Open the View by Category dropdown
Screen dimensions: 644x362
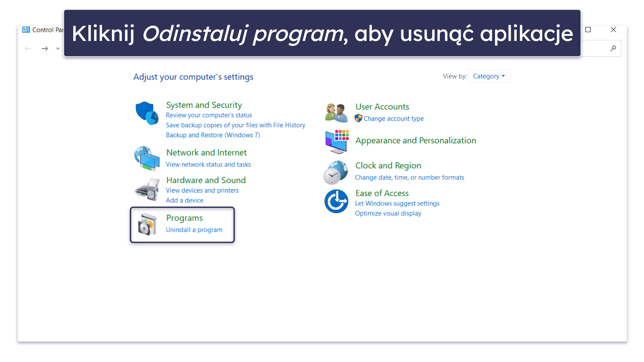(489, 76)
